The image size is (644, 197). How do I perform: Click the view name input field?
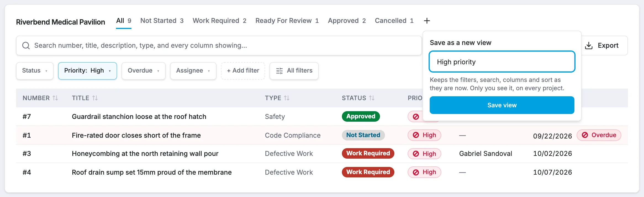click(502, 62)
